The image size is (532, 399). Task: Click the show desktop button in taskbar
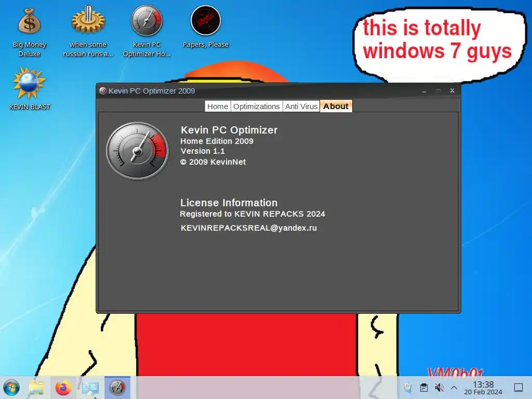pyautogui.click(x=518, y=388)
